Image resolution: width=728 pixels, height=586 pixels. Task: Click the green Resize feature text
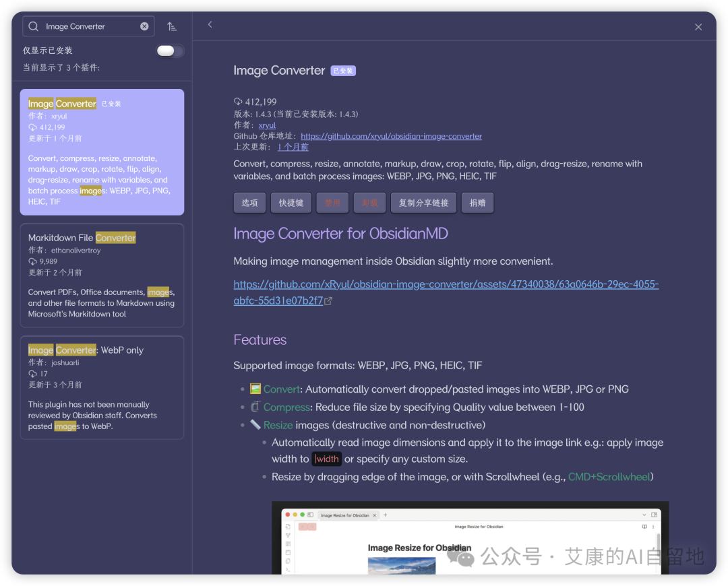[278, 425]
